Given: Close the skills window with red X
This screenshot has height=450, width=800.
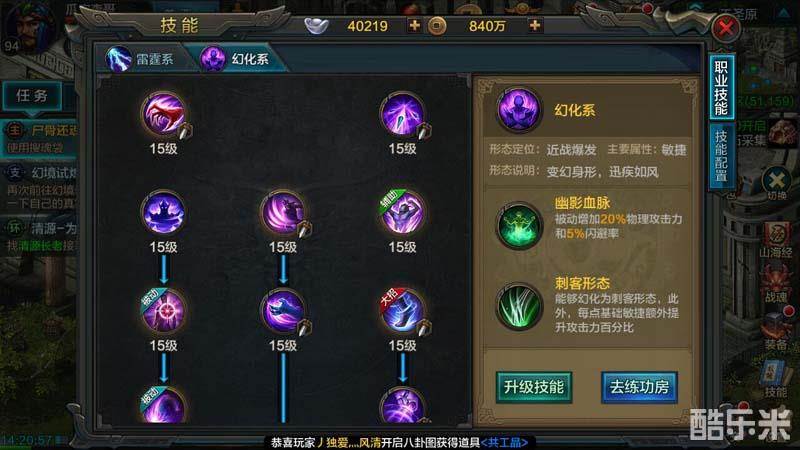Looking at the screenshot, I should click(x=726, y=28).
